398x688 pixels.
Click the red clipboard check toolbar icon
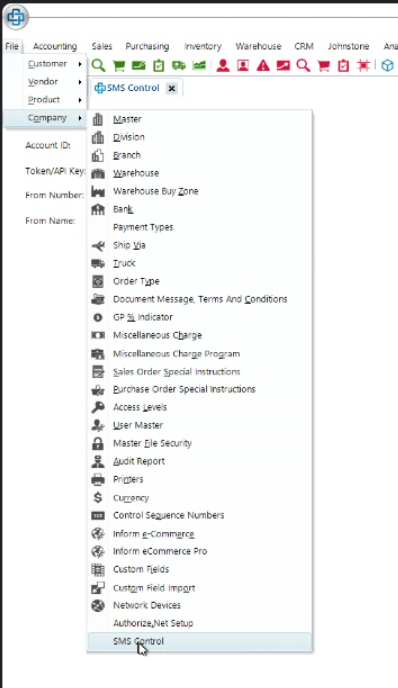pyautogui.click(x=343, y=66)
